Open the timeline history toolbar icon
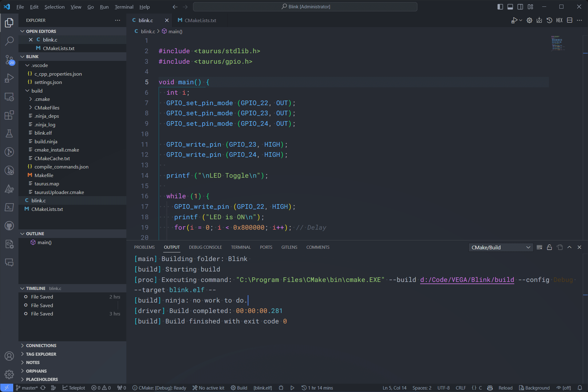The height and width of the screenshot is (392, 588). pyautogui.click(x=550, y=20)
